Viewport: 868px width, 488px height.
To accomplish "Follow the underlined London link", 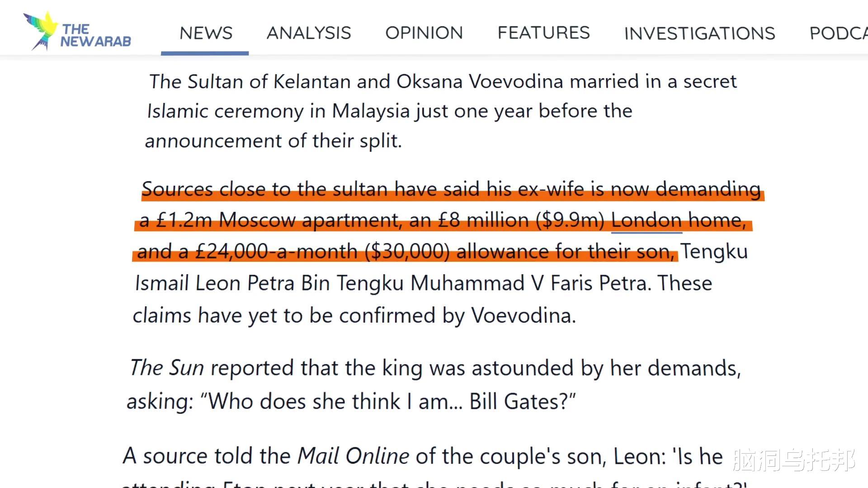I will (646, 221).
